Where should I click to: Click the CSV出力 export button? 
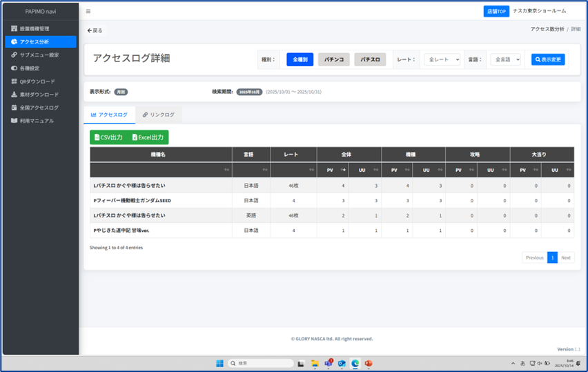click(x=108, y=137)
